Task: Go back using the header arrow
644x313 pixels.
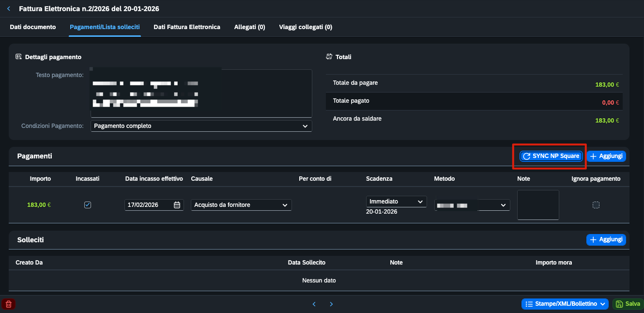Action: click(8, 9)
